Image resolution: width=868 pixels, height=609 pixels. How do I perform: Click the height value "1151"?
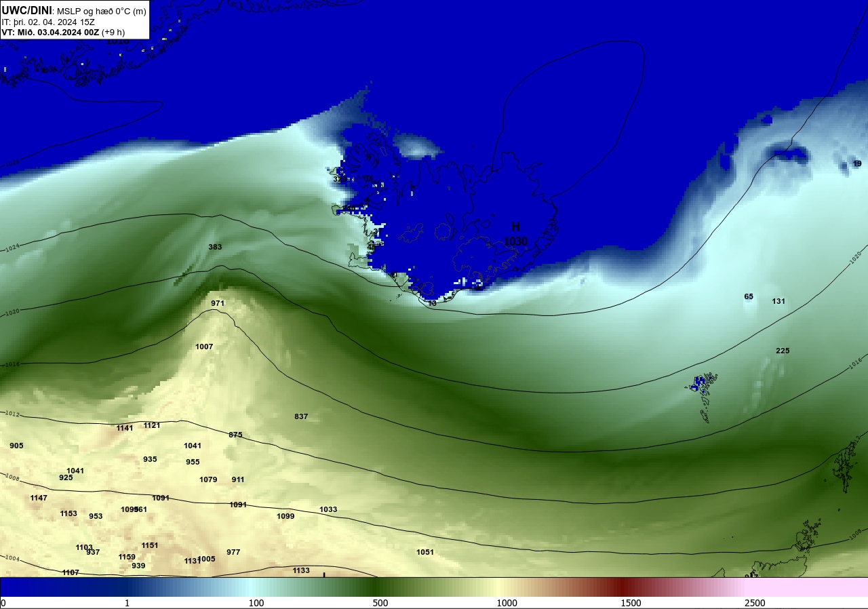pos(150,545)
